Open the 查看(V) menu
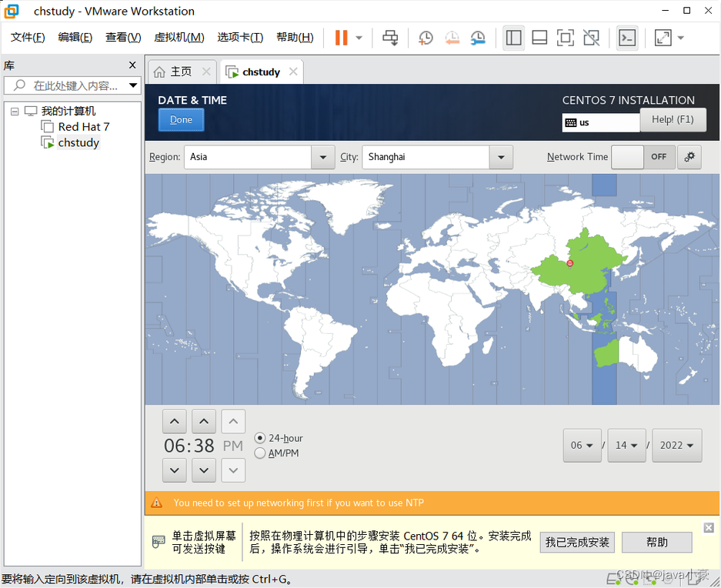This screenshot has height=588, width=721. 123,37
